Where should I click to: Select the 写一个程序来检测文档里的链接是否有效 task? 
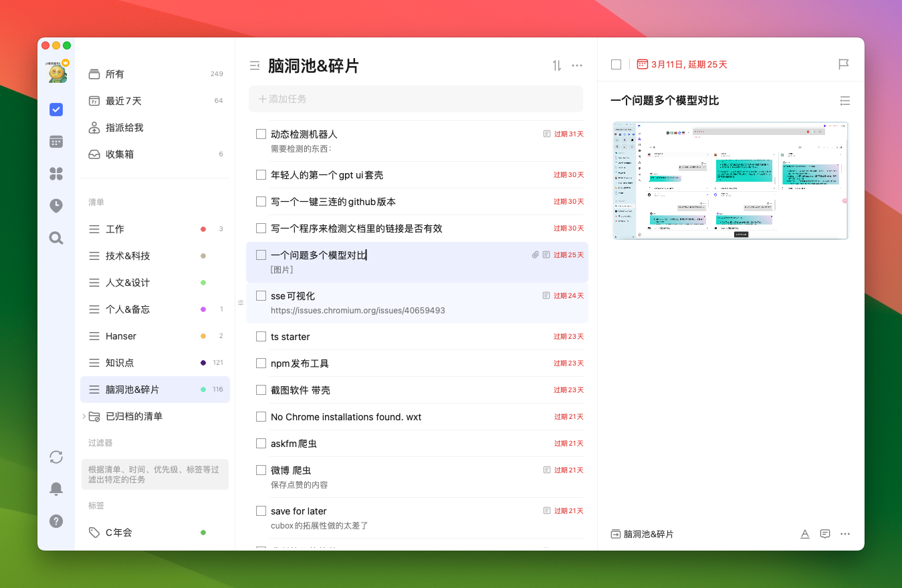coord(419,229)
